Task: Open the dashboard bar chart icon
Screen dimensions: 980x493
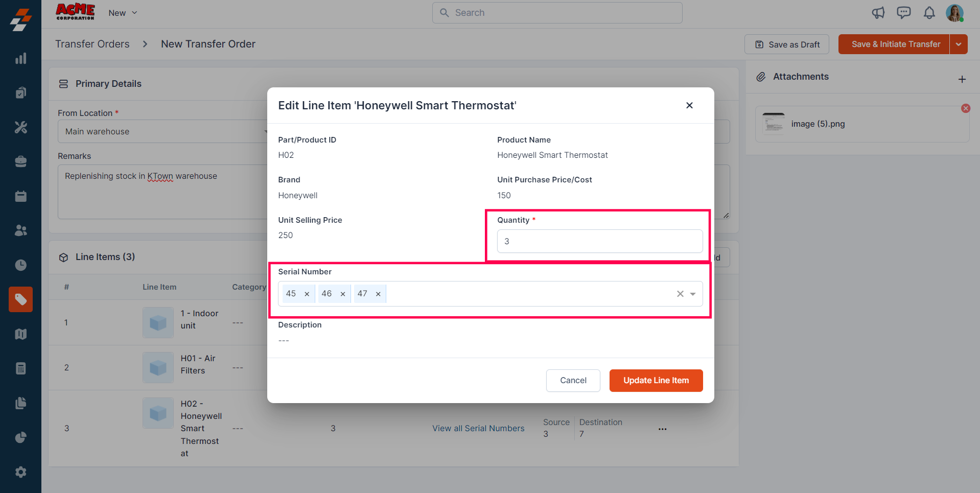Action: (x=21, y=58)
